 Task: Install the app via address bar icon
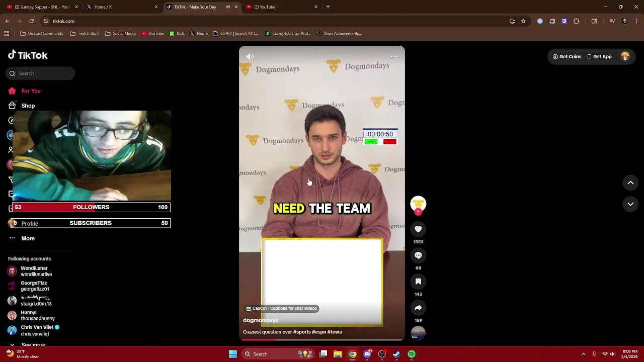click(512, 21)
